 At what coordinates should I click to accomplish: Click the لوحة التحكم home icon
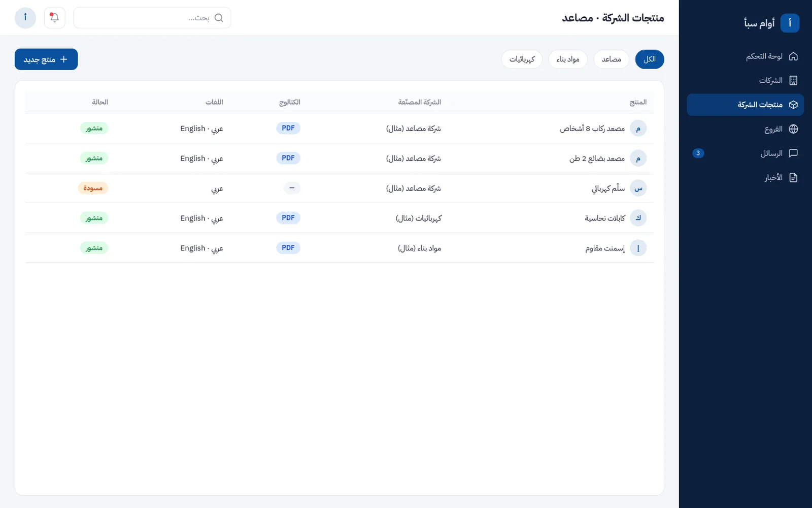coord(793,56)
